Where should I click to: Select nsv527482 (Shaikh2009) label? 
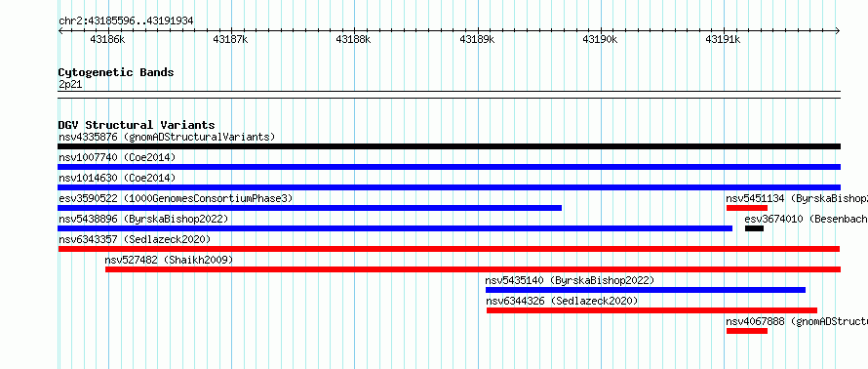[169, 260]
